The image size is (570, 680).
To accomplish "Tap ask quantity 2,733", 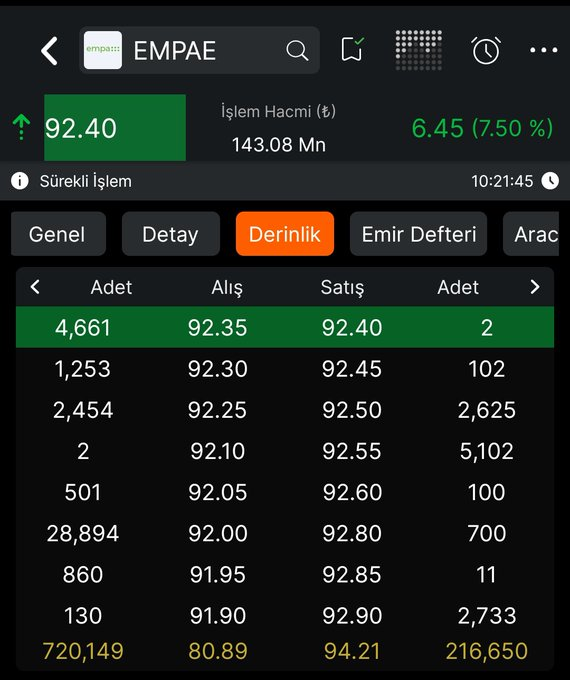I will [487, 616].
